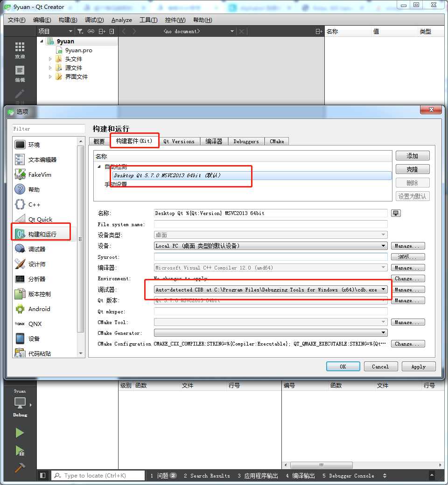The width and height of the screenshot is (448, 485).
Task: Switch to the CMake tab
Action: tap(277, 141)
